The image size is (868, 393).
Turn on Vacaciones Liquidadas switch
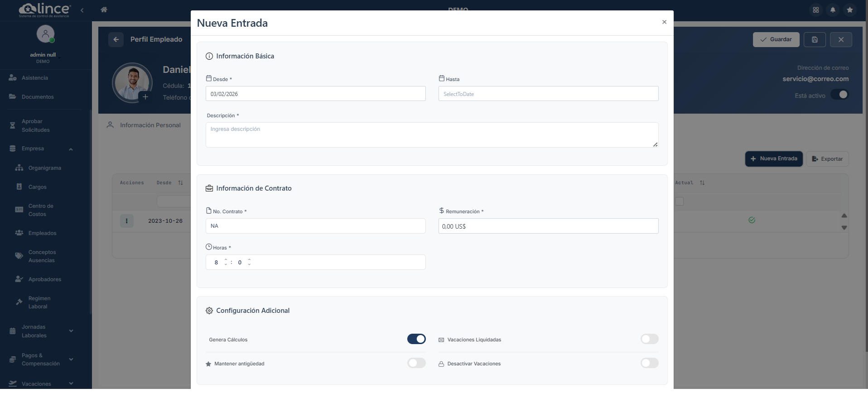649,339
